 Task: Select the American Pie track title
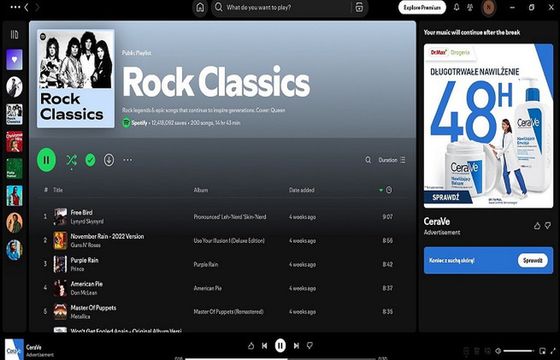(86, 284)
